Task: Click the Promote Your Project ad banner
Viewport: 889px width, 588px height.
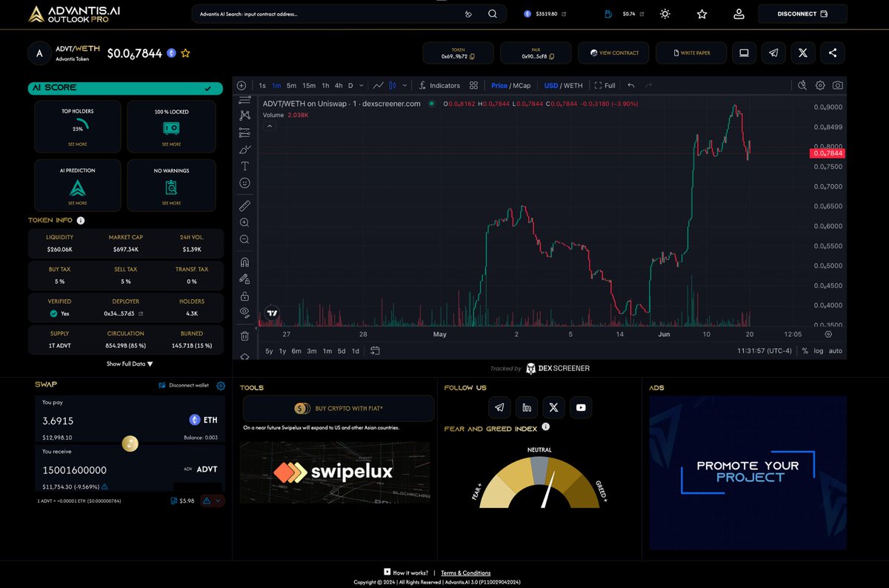Action: (748, 472)
